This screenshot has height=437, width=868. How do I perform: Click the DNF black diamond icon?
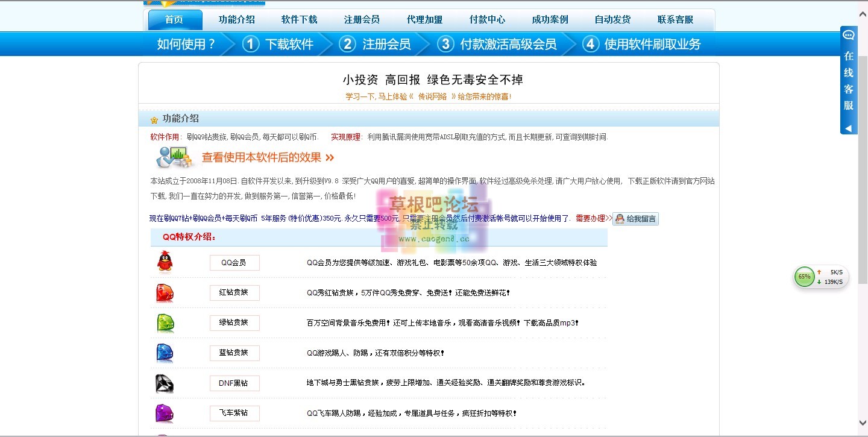(x=165, y=383)
